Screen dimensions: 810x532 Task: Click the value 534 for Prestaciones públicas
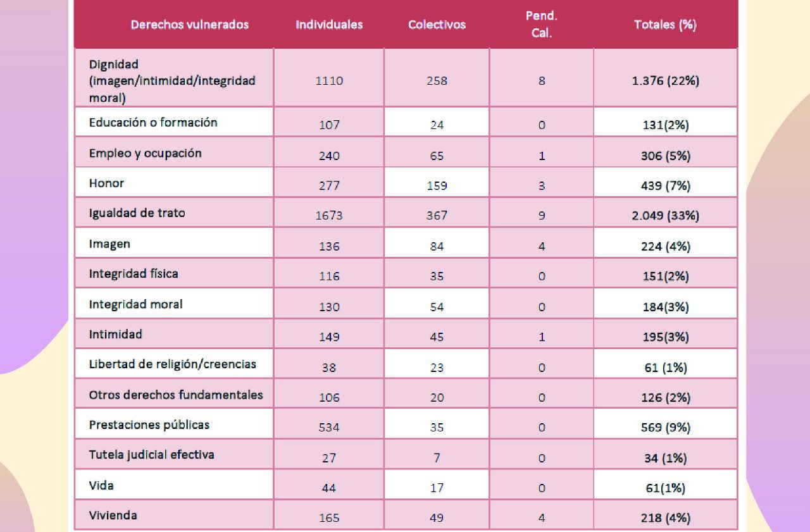coord(329,427)
